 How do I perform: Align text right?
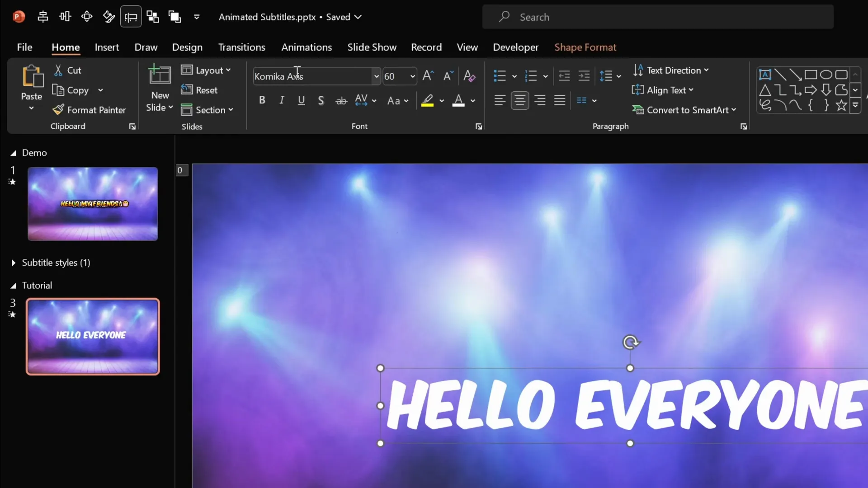coord(540,100)
